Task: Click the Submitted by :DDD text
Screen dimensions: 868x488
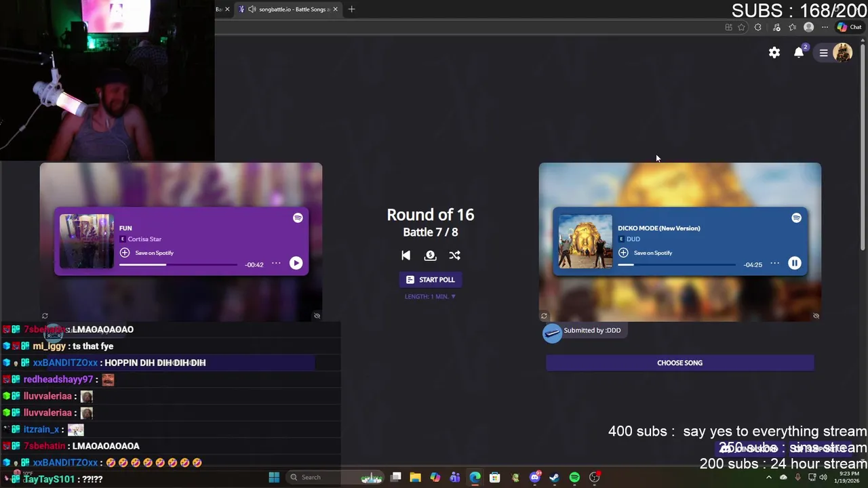Action: (x=592, y=330)
